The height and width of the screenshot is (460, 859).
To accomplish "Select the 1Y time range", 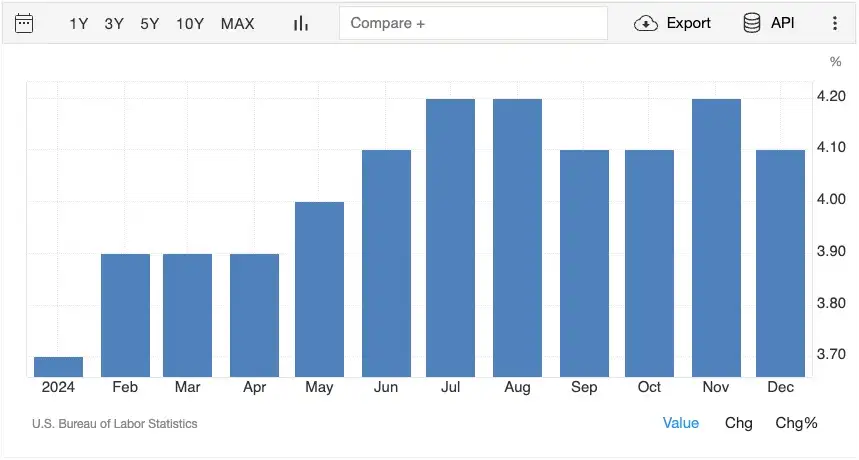I will pyautogui.click(x=79, y=23).
